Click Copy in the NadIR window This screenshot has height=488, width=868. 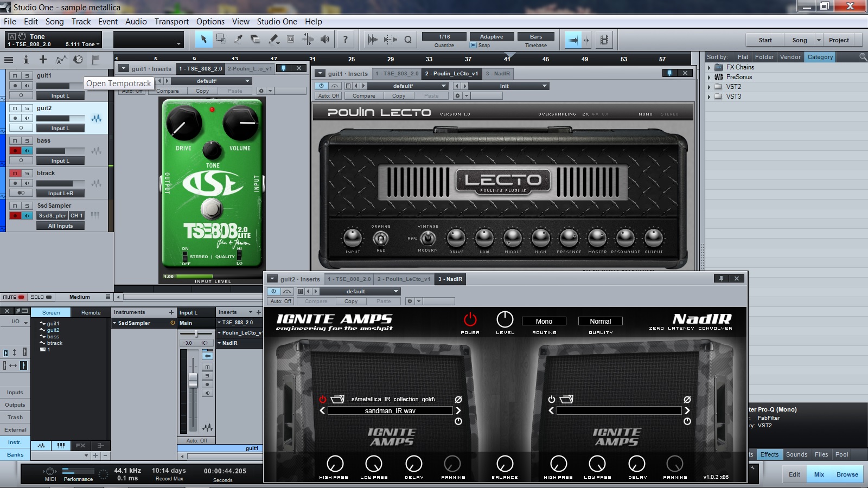[351, 301]
